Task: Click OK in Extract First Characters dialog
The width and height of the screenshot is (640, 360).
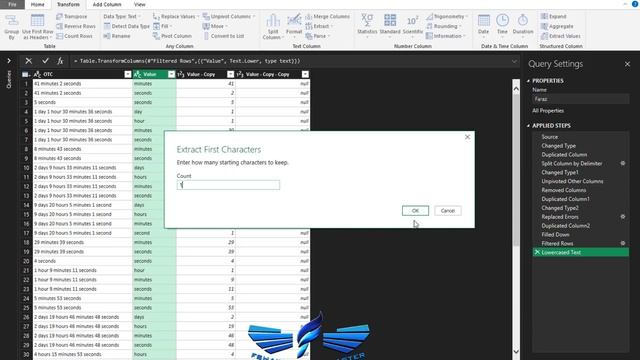Action: (415, 211)
